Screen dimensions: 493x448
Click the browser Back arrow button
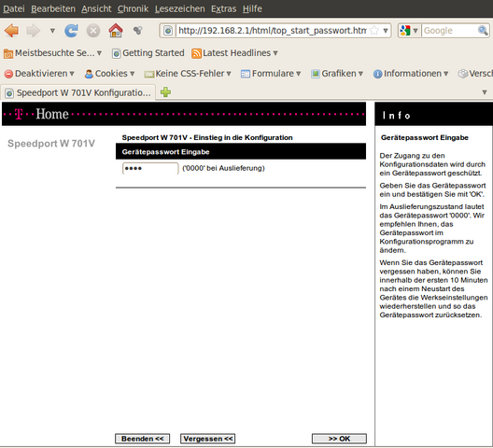point(11,31)
